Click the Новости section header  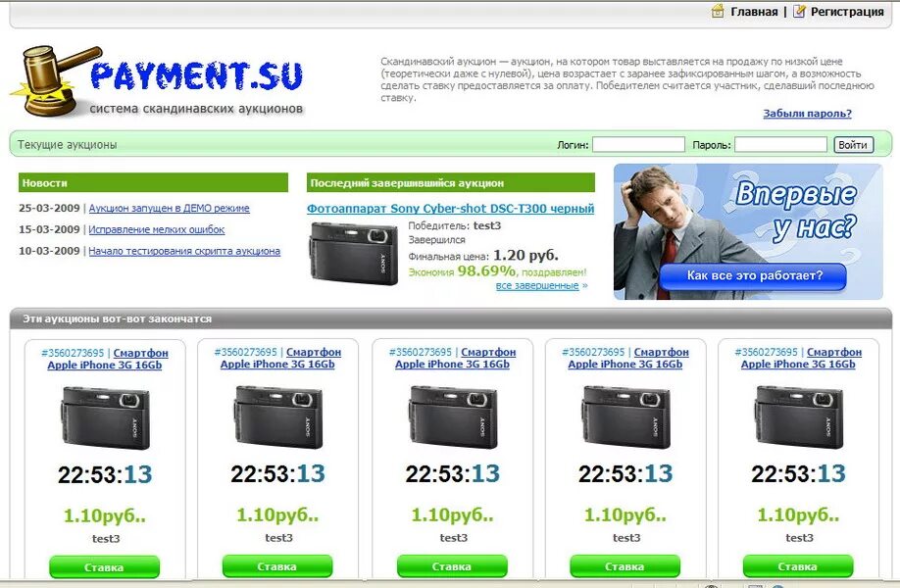[x=153, y=183]
